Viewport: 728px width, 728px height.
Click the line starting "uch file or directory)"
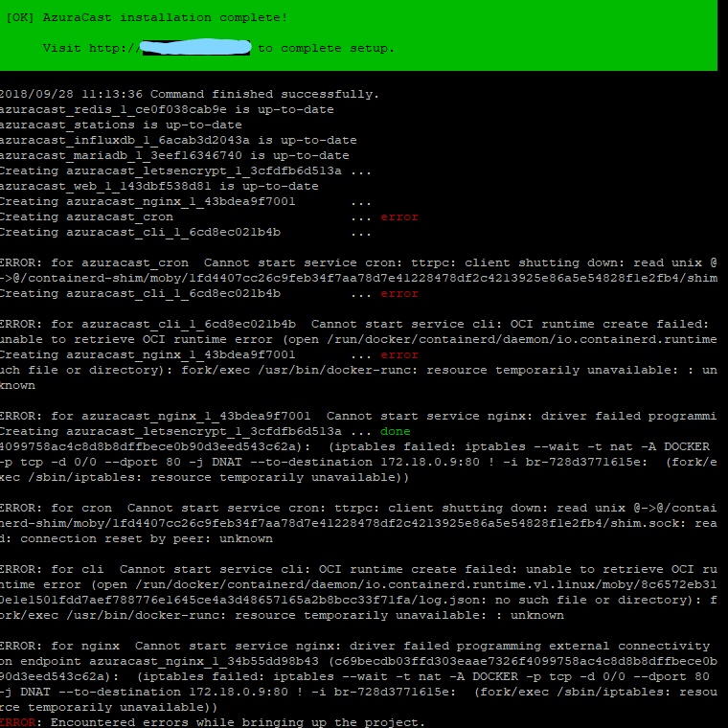tap(358, 370)
